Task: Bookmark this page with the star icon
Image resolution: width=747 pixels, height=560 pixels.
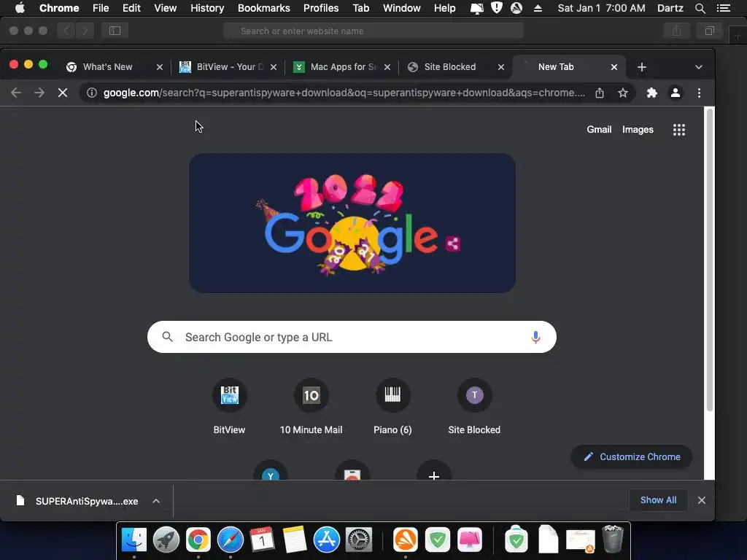Action: pos(623,93)
